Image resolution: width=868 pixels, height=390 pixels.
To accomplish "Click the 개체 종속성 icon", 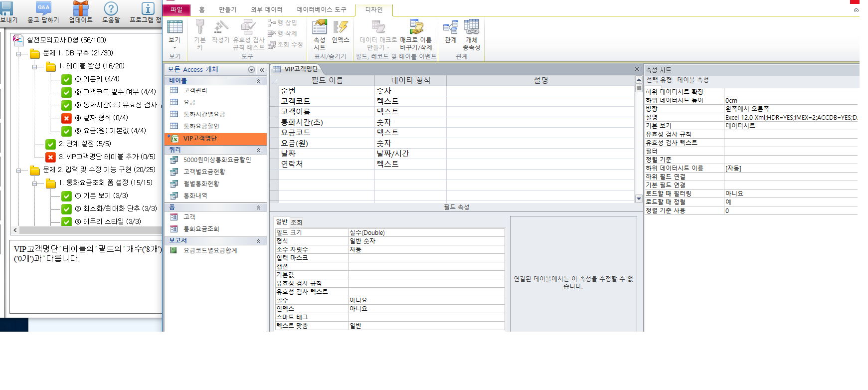I will tap(471, 28).
